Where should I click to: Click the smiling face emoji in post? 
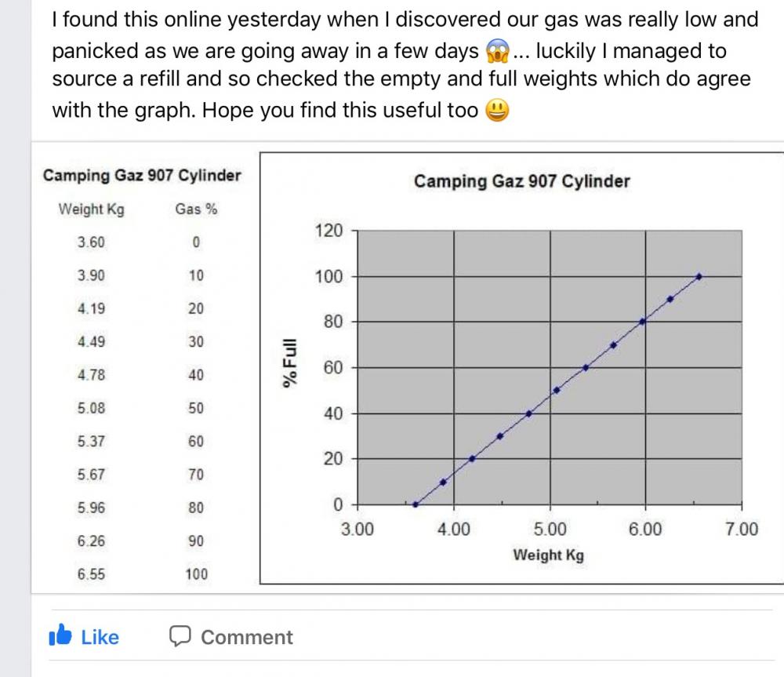pyautogui.click(x=498, y=110)
